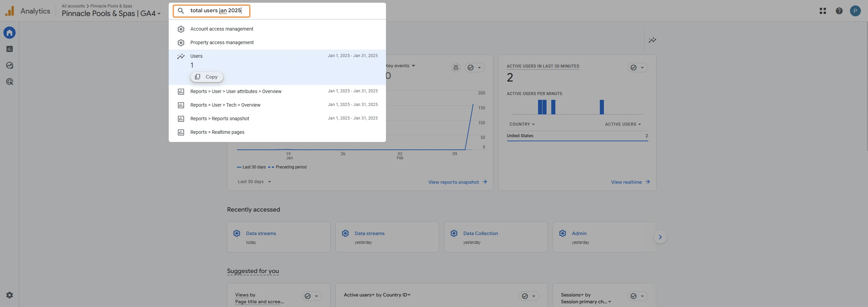Image resolution: width=868 pixels, height=307 pixels.
Task: Click the View realtime link
Action: 630,182
